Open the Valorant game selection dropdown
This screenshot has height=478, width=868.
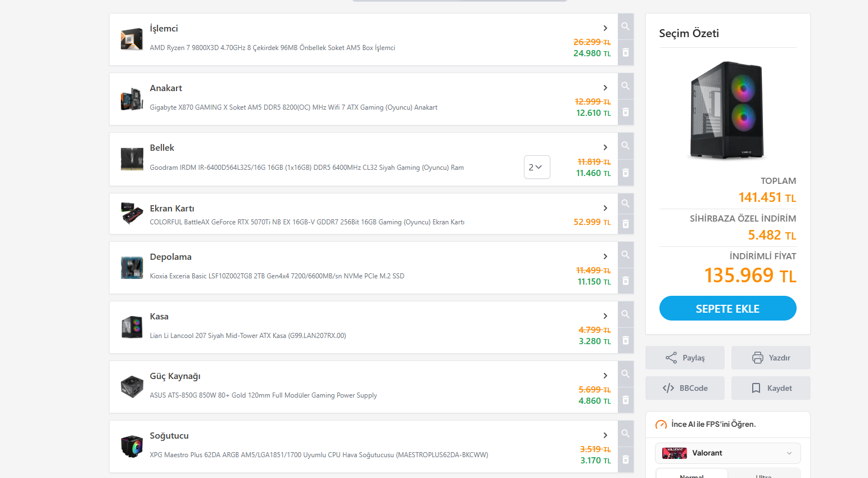pyautogui.click(x=727, y=453)
